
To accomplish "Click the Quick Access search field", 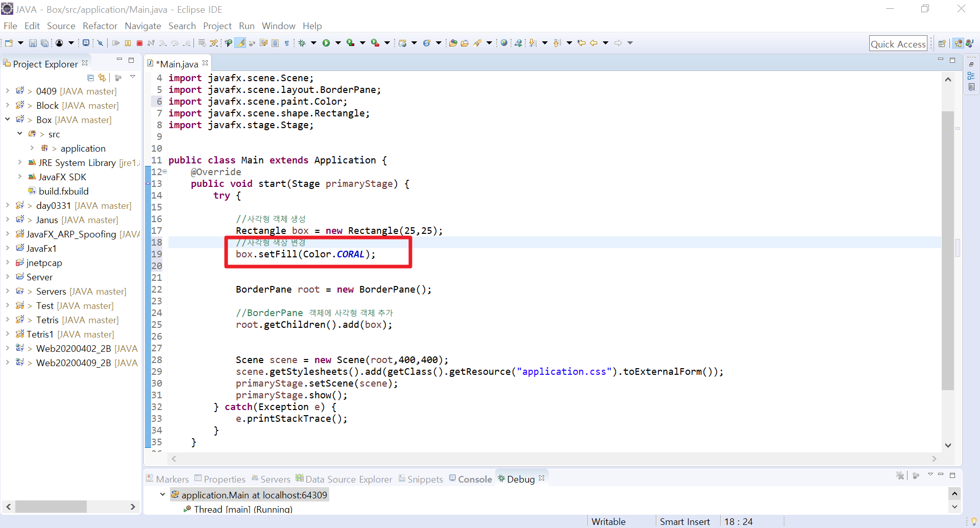I will coord(898,44).
